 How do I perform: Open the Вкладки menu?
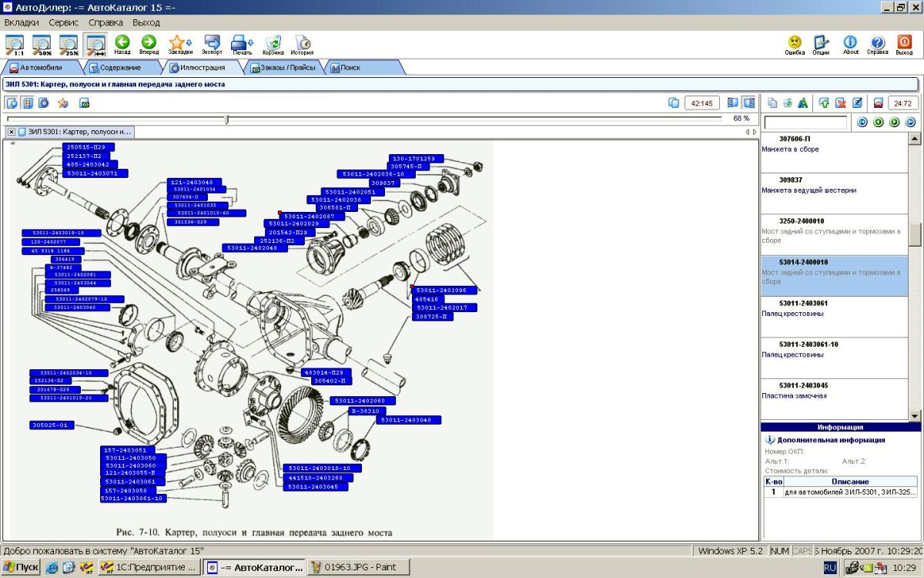(x=22, y=22)
